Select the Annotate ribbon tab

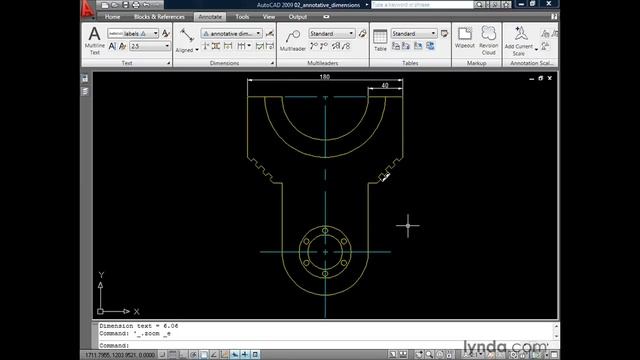pos(210,17)
